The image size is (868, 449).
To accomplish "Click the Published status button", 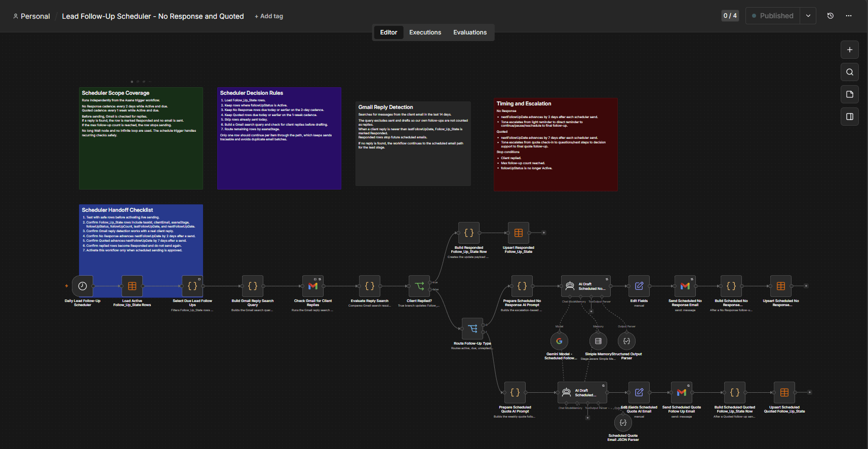I will (773, 16).
